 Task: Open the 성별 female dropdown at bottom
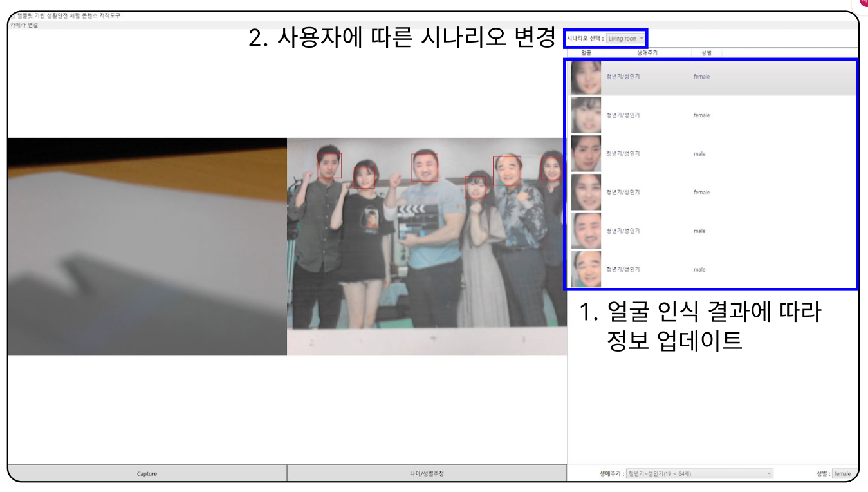844,474
